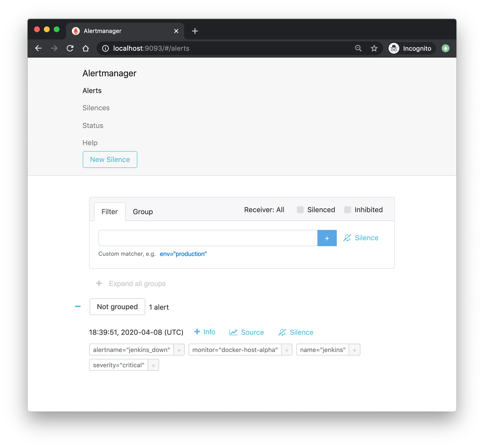Click the monitor="docker-host-alpha" label

[x=235, y=350]
